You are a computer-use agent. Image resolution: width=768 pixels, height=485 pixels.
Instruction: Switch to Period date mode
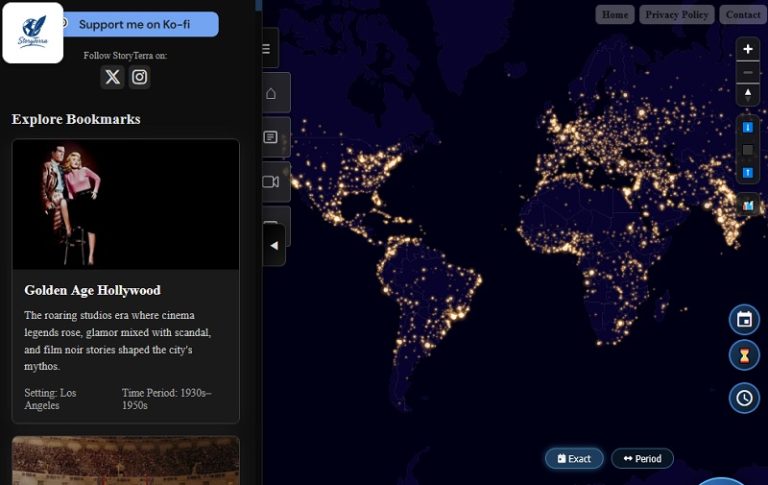coord(642,459)
